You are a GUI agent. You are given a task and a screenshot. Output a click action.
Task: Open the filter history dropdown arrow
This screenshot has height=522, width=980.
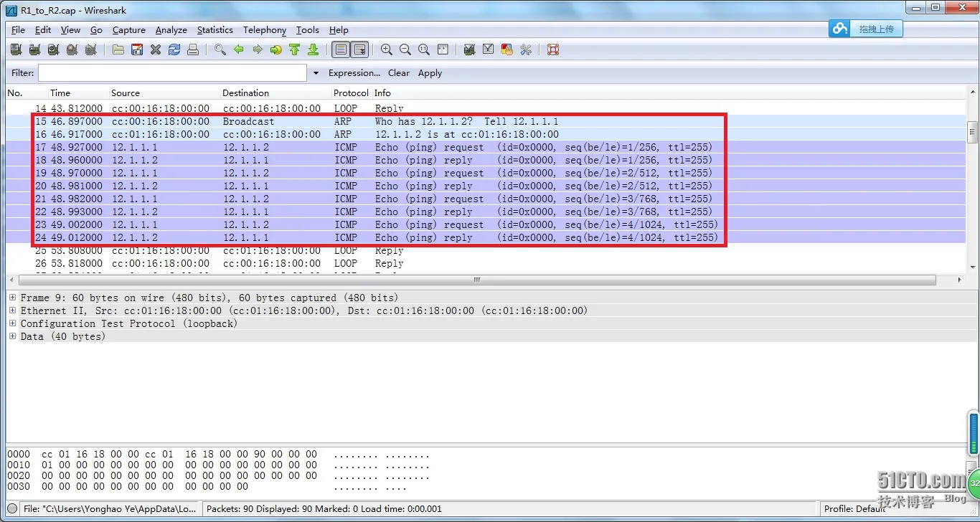tap(316, 73)
